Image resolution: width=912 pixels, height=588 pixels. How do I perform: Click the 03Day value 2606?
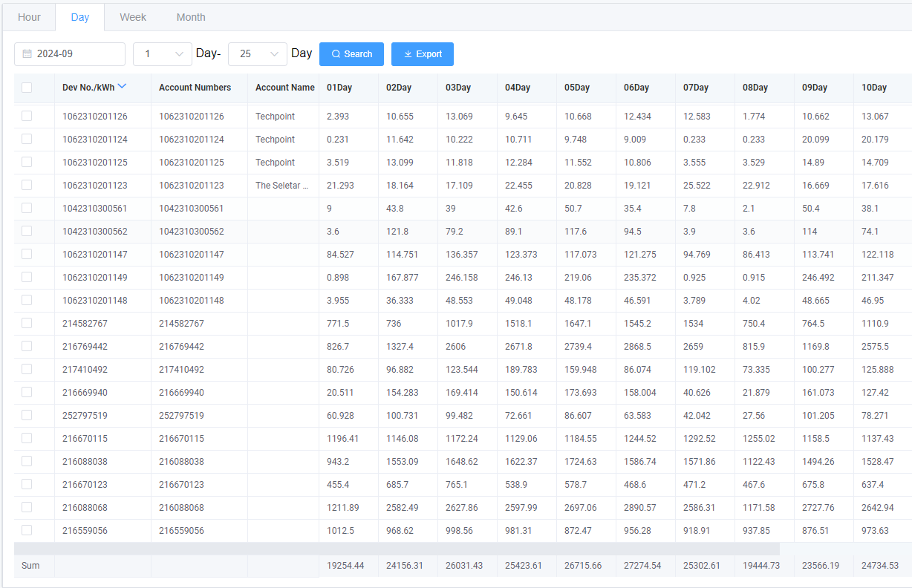(457, 346)
